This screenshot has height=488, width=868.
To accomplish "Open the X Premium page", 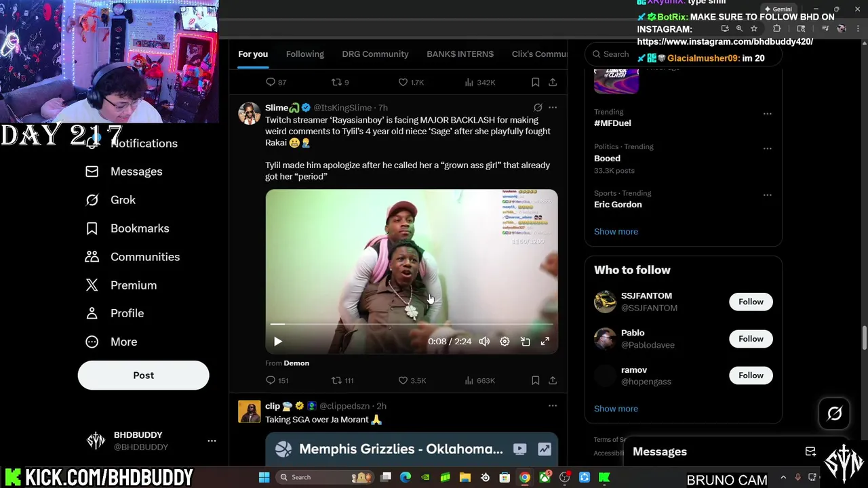I will (121, 285).
